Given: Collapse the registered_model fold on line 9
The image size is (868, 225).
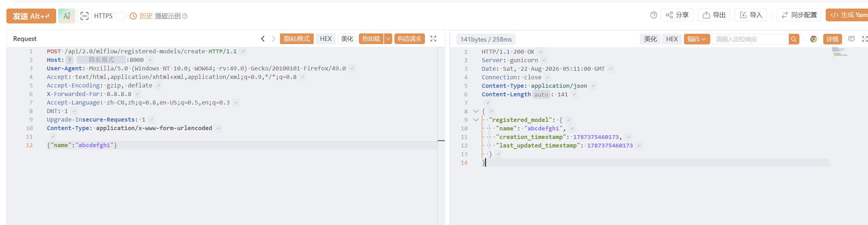Looking at the screenshot, I should (x=476, y=120).
